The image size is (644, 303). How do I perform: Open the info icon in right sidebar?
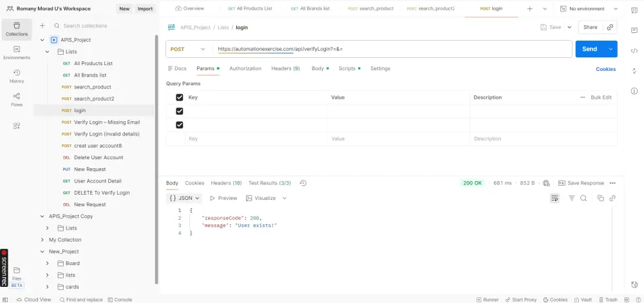(634, 91)
